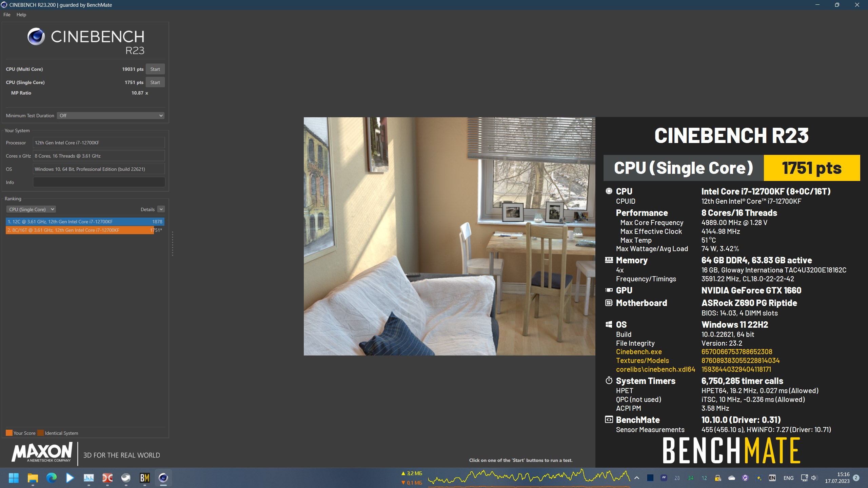Click the Memory module icon
This screenshot has height=488, width=868.
(609, 260)
